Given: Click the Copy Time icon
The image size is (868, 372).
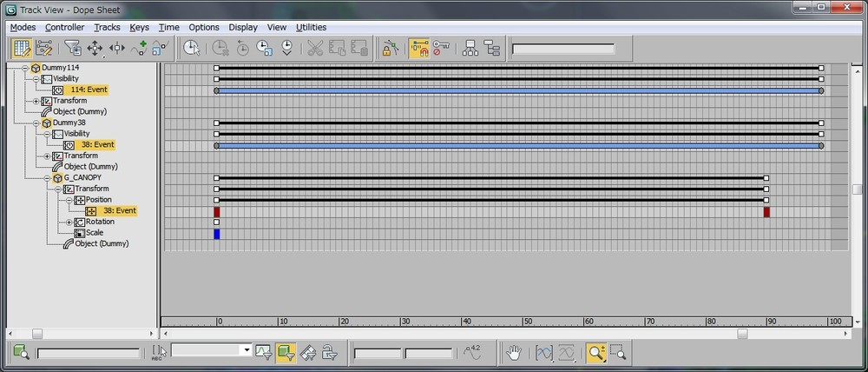Looking at the screenshot, I should tap(337, 48).
